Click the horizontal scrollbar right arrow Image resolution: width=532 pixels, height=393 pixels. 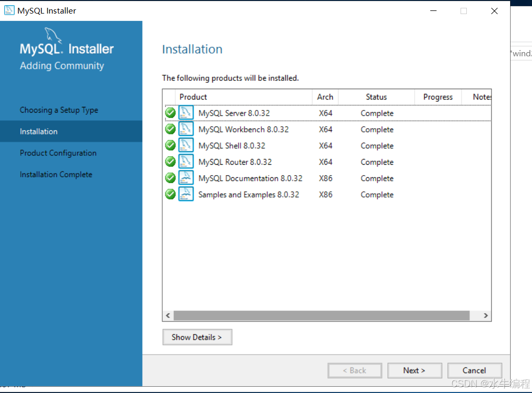pos(486,315)
